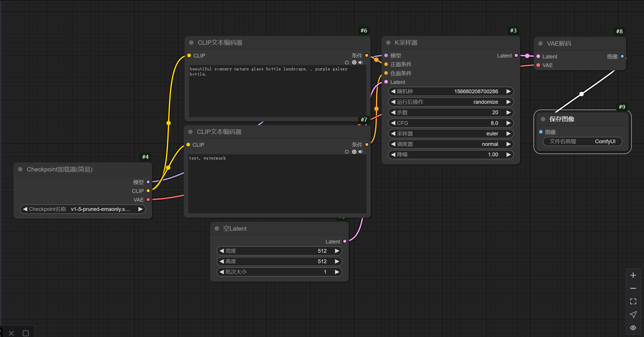Increase 步数 with the right arrow
The image size is (644, 337).
pos(509,112)
